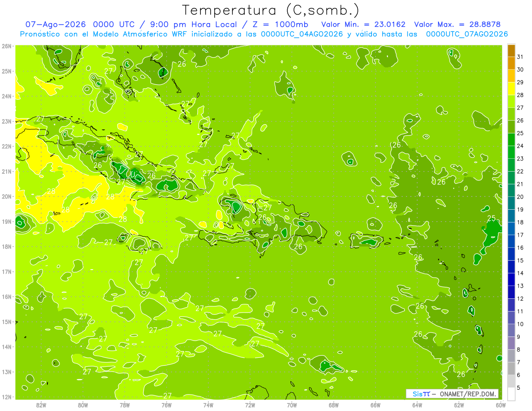Click the '62W' longitude axis label
532x411 pixels.
point(459,405)
